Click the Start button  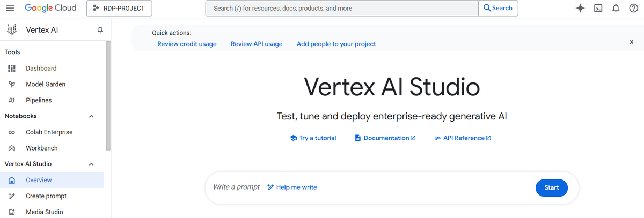click(552, 187)
